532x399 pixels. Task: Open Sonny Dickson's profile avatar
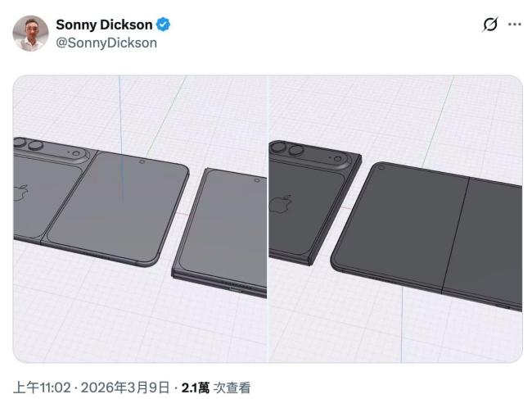click(x=30, y=34)
